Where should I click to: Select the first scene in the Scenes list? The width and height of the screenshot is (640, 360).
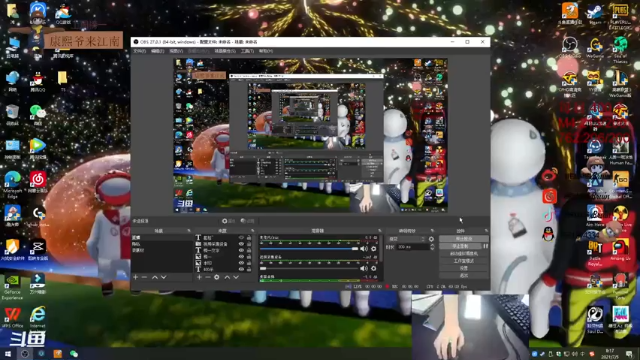pyautogui.click(x=162, y=238)
